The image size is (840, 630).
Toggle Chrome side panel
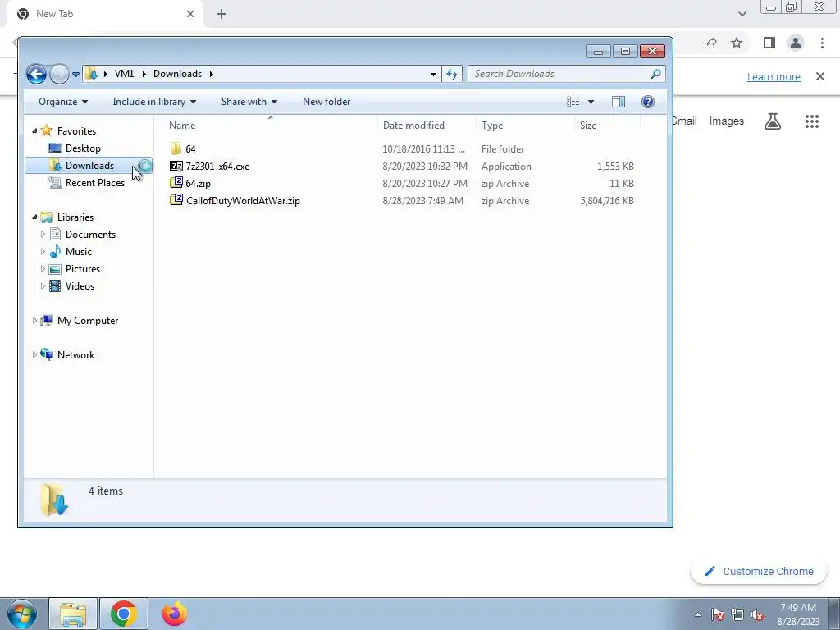(769, 43)
